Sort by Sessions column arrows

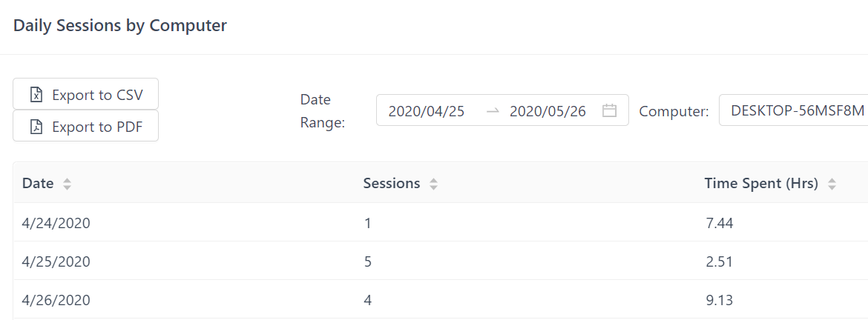pos(433,184)
